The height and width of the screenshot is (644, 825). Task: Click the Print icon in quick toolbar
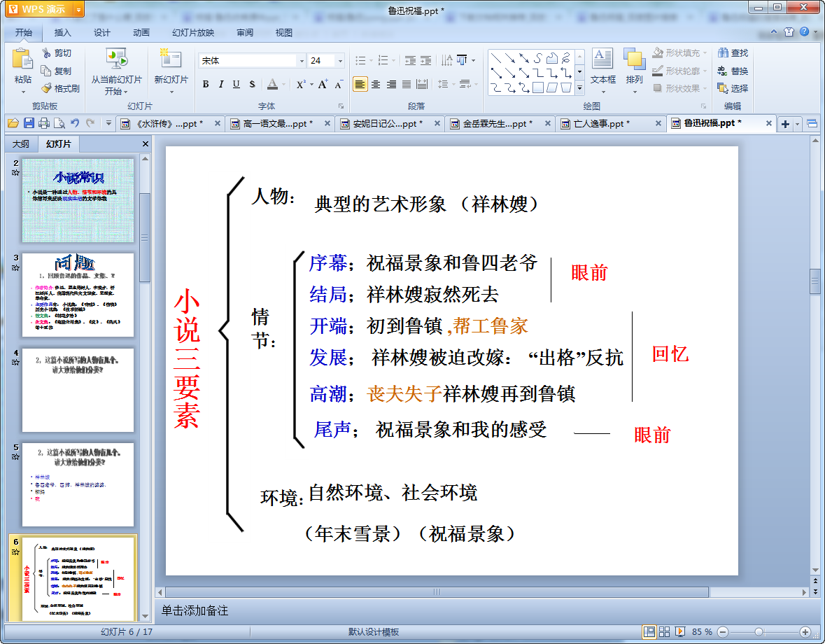pos(44,123)
